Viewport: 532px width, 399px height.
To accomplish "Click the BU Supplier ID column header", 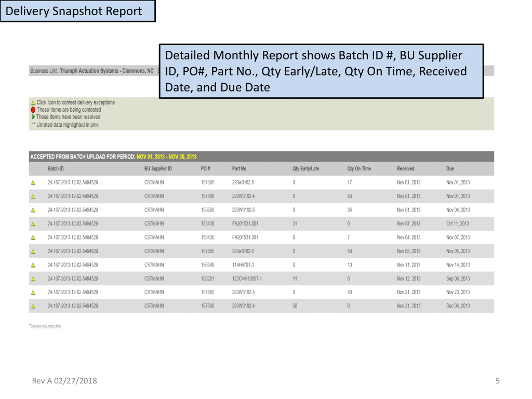I will tap(158, 169).
